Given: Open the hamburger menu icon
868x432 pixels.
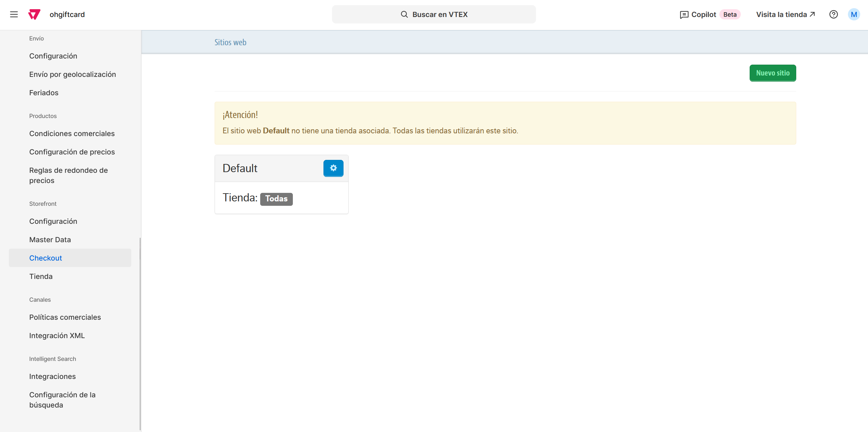Looking at the screenshot, I should click(x=14, y=14).
